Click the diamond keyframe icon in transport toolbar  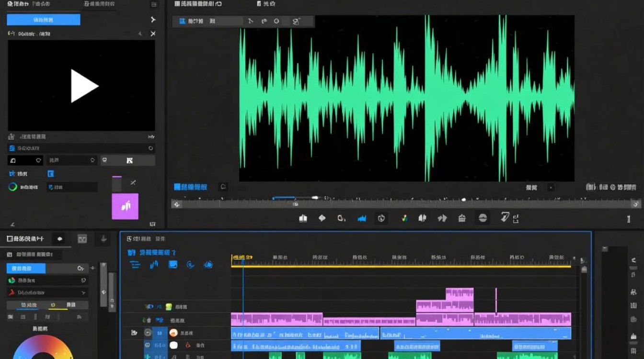pyautogui.click(x=322, y=218)
